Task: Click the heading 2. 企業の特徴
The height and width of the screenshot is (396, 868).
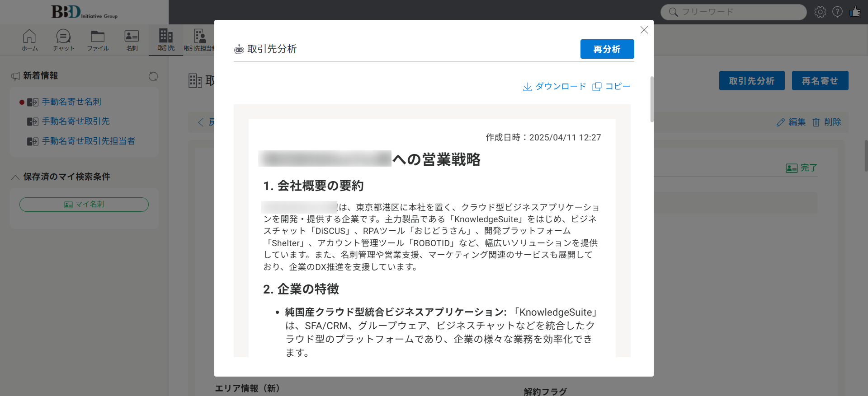Action: [301, 289]
